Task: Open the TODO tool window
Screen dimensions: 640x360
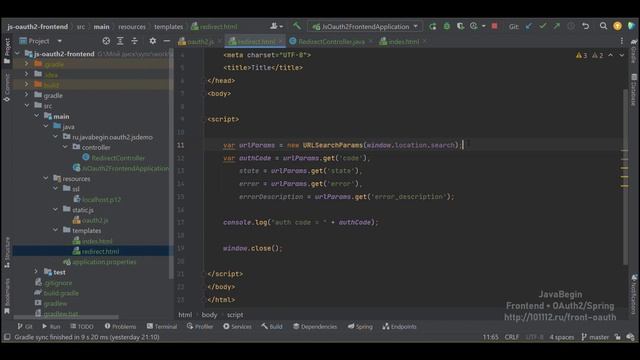Action: coord(82,327)
